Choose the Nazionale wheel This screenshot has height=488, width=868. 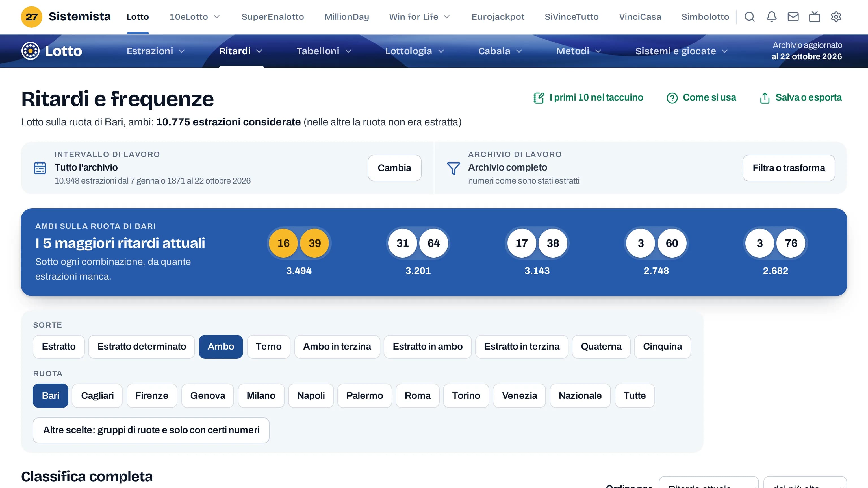(x=580, y=395)
